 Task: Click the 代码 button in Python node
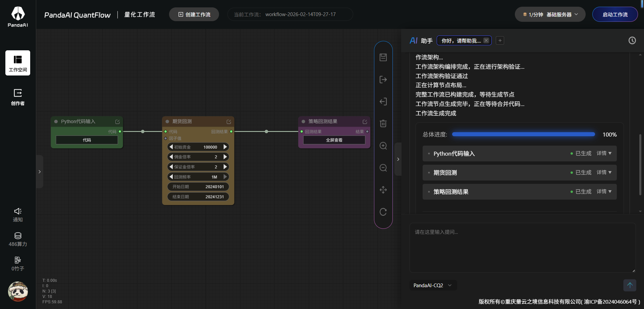point(87,140)
